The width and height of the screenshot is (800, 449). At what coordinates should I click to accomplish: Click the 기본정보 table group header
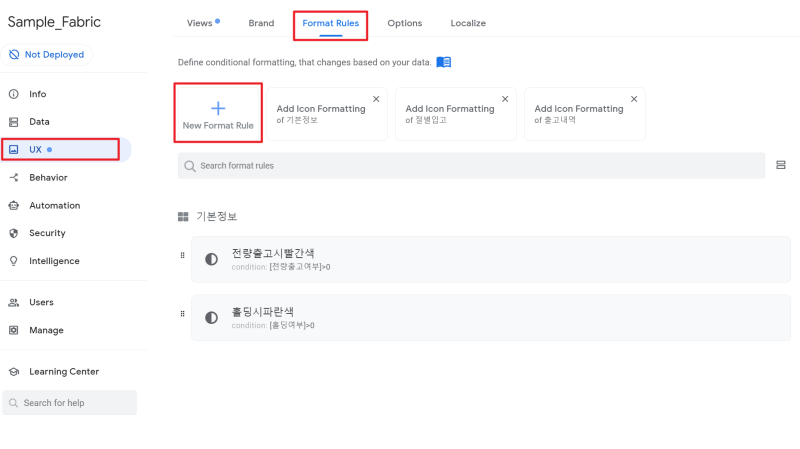pyautogui.click(x=216, y=216)
